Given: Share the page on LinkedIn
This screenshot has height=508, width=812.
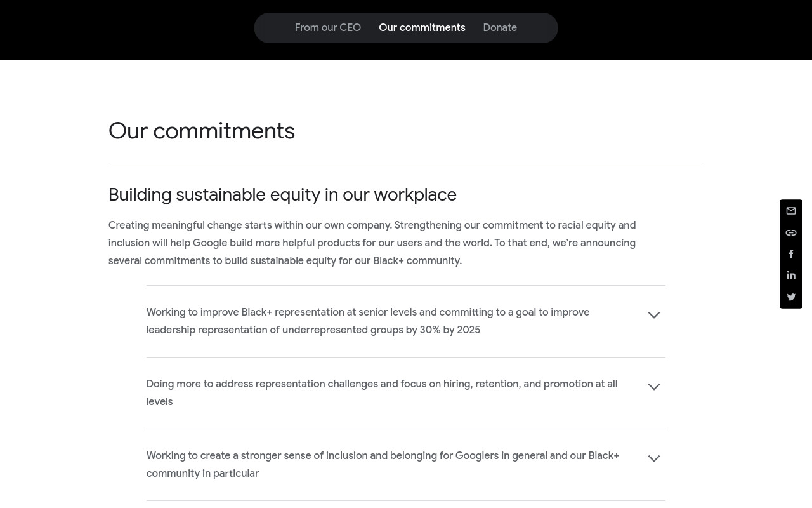Looking at the screenshot, I should 791,276.
